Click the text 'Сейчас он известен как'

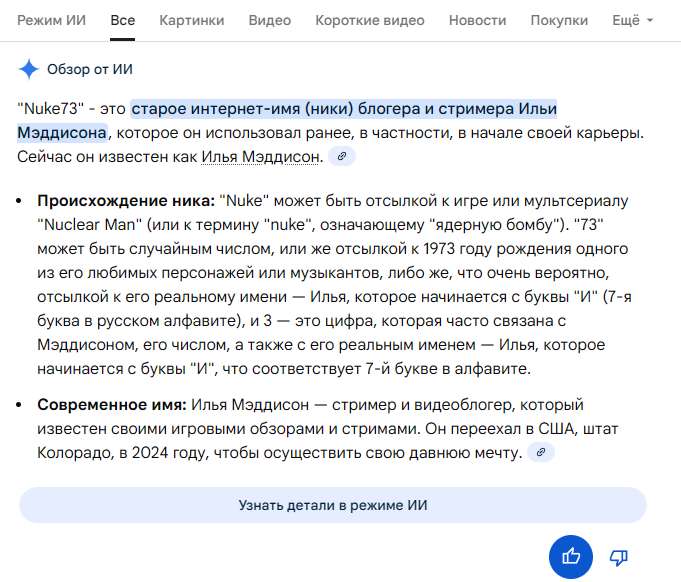coord(107,157)
